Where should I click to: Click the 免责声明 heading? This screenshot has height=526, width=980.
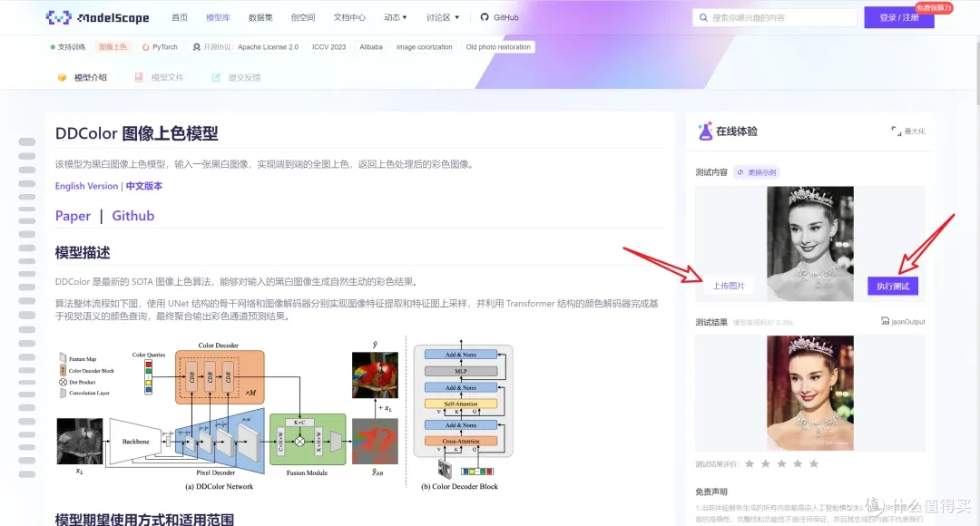tap(711, 492)
